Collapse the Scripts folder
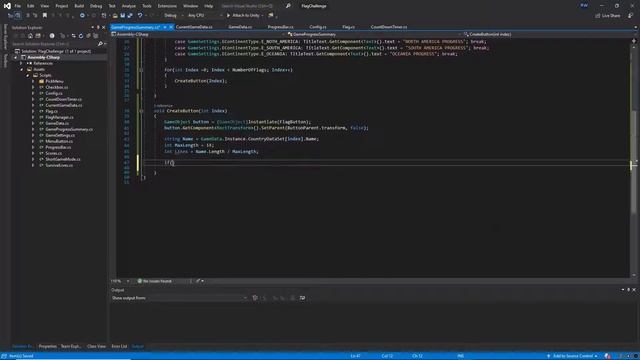Viewport: 640px width, 360px height. pyautogui.click(x=28, y=76)
